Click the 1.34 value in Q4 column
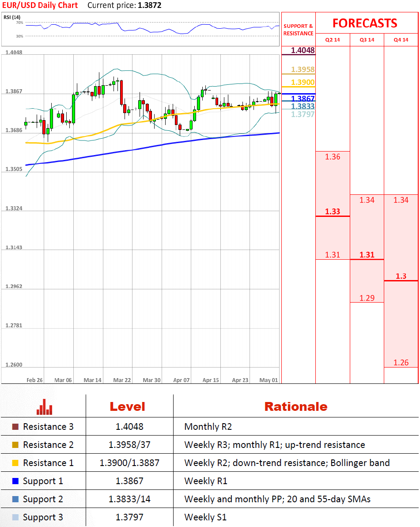The image size is (420, 527). point(401,200)
